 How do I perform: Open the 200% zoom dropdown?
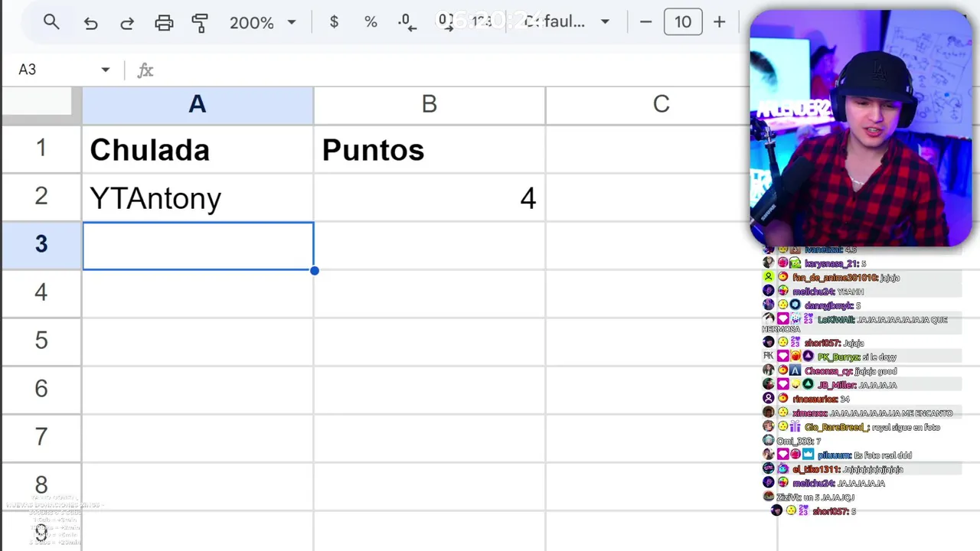263,23
